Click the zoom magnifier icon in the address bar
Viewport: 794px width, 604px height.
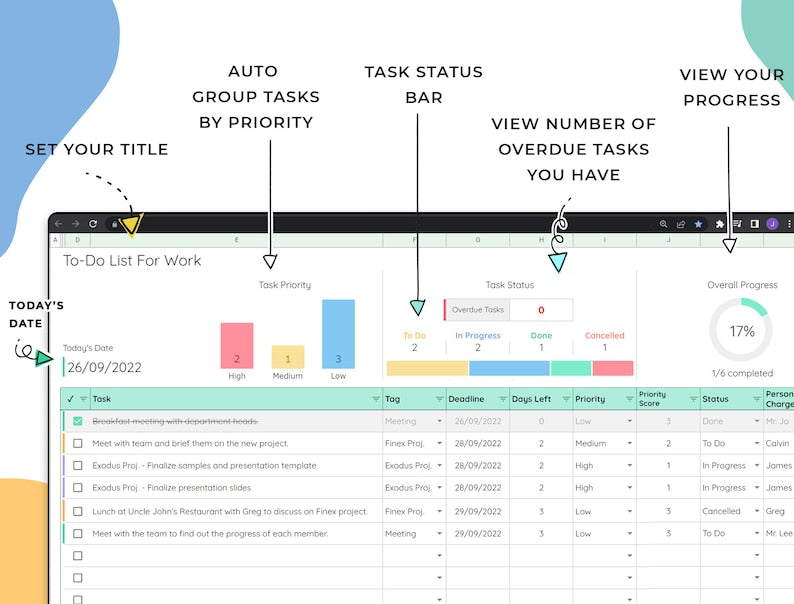[x=663, y=225]
